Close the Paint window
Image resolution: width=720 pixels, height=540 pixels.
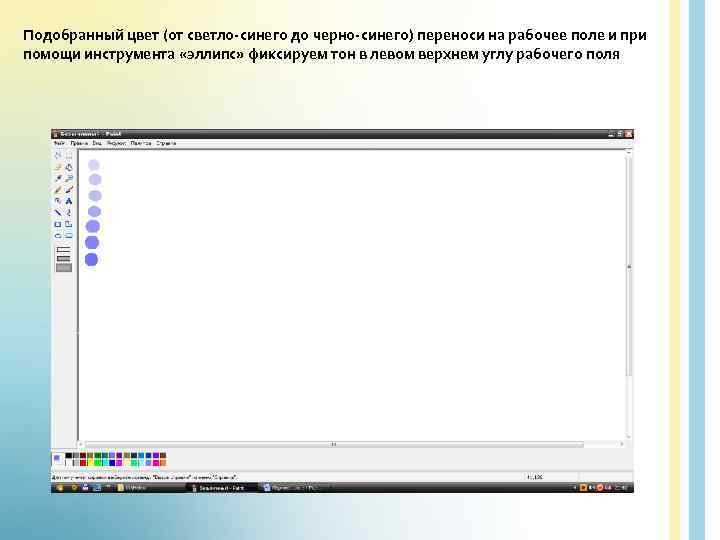[x=629, y=134]
